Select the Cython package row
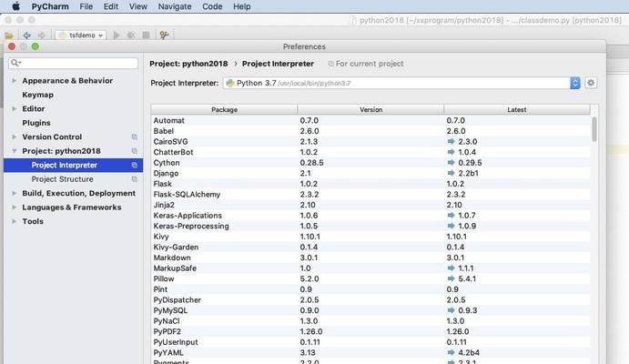This screenshot has width=629, height=364. click(x=370, y=163)
